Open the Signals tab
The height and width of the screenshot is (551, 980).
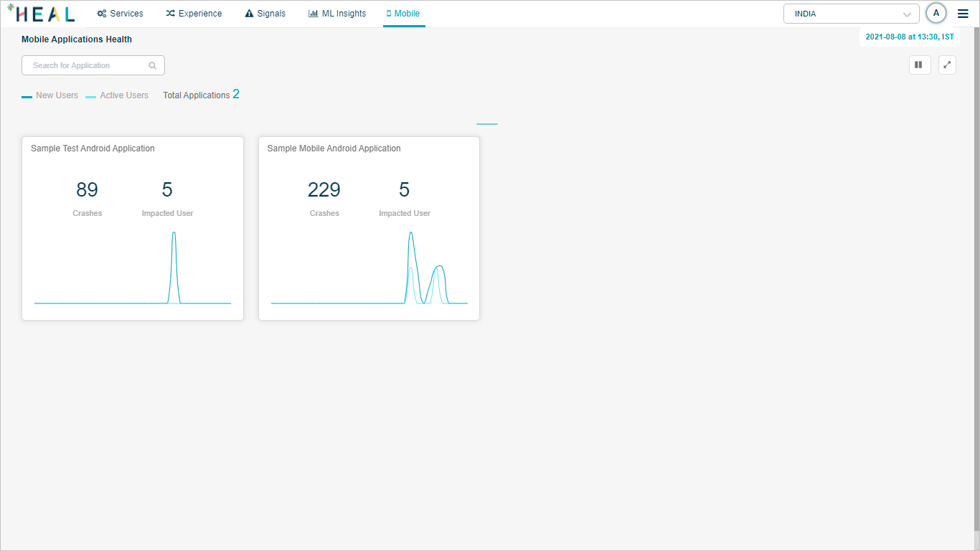(265, 14)
